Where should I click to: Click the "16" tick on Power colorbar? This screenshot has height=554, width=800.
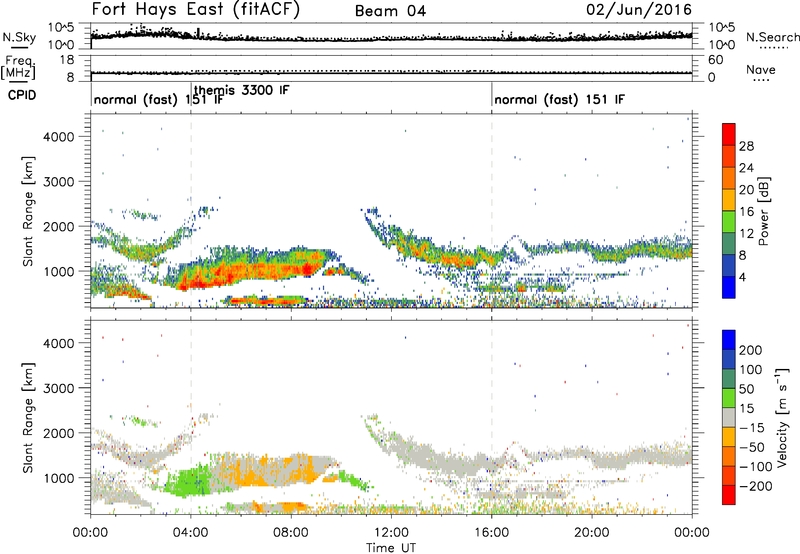click(x=746, y=212)
